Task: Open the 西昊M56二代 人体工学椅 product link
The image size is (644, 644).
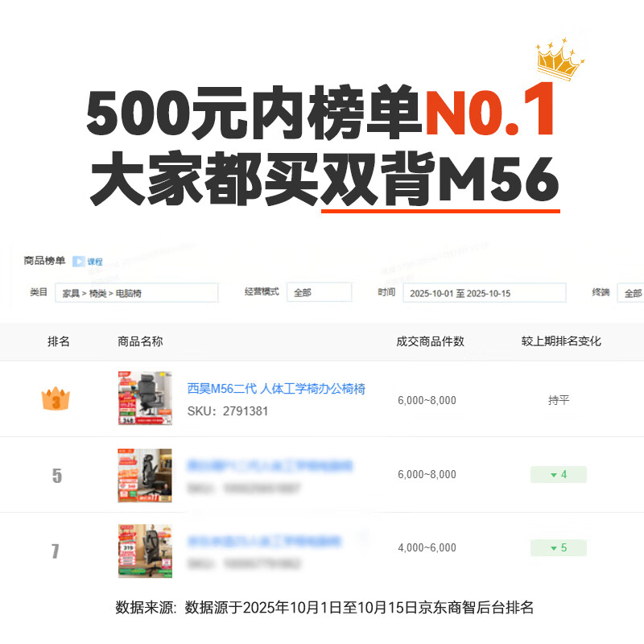Action: (x=276, y=389)
